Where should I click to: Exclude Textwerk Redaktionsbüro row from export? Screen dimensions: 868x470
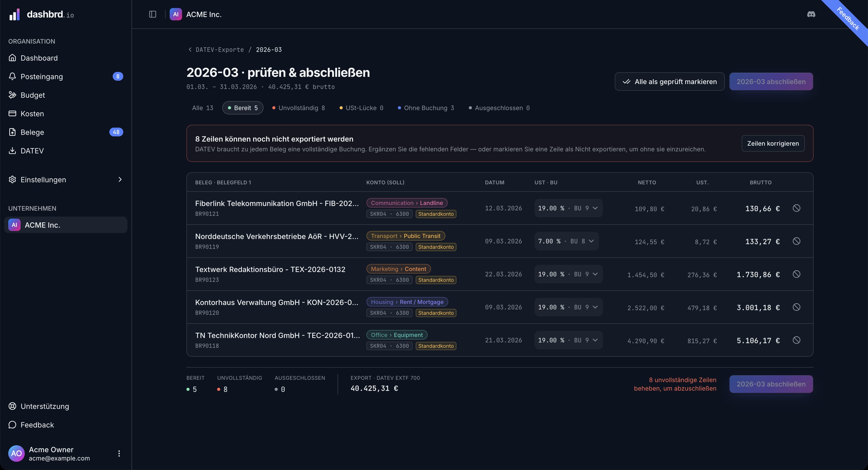796,274
